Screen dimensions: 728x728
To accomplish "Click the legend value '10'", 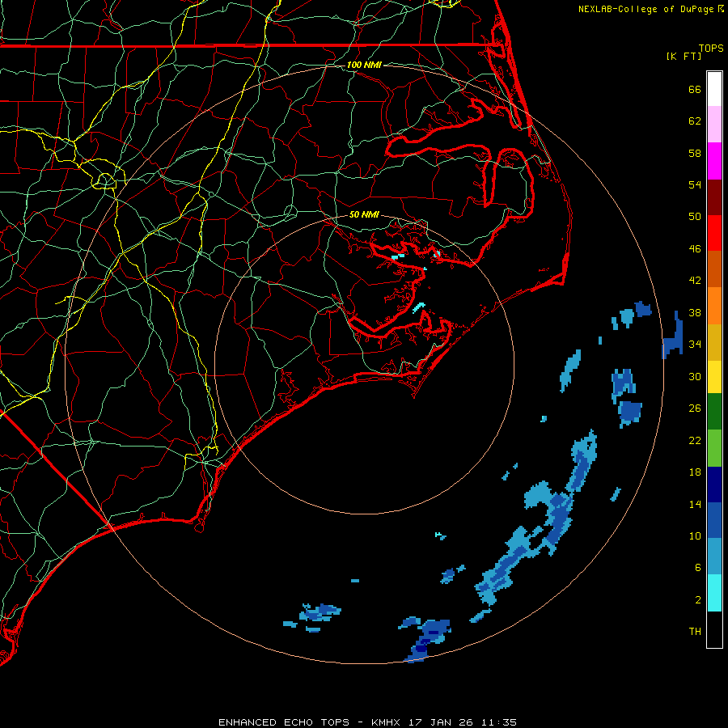I will click(x=695, y=536).
